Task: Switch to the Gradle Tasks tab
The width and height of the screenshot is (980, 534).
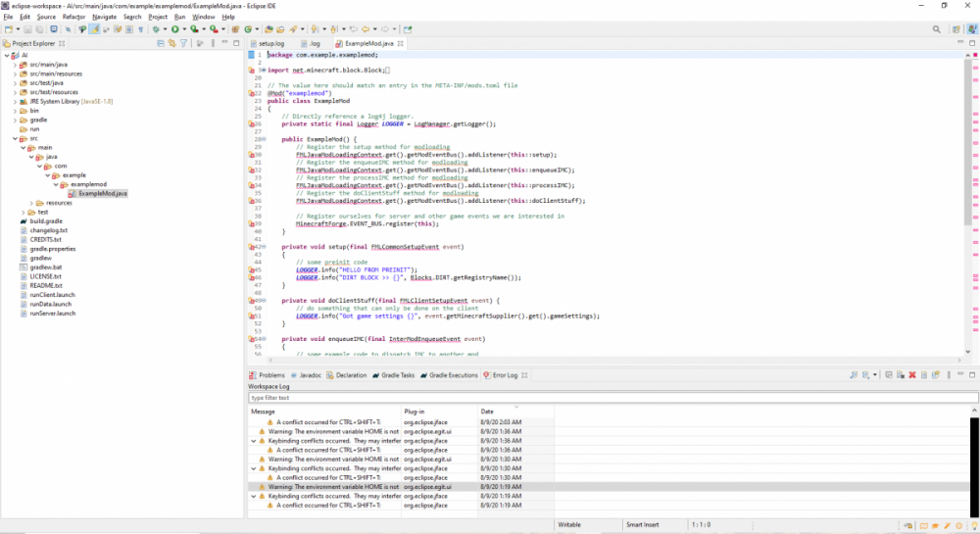Action: click(393, 375)
